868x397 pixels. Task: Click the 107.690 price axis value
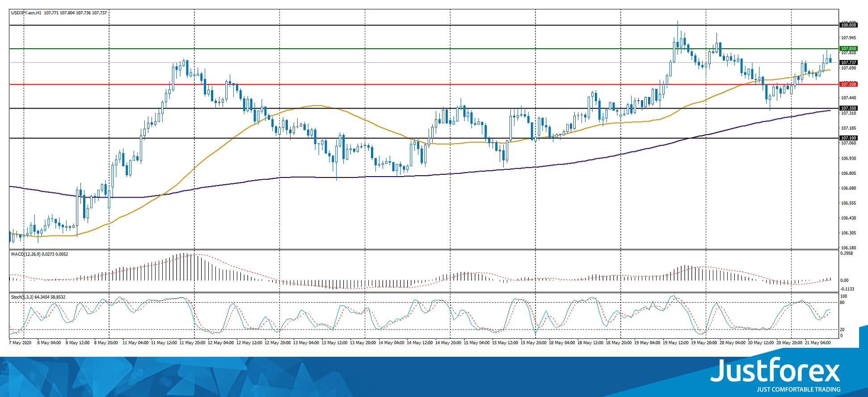(848, 68)
